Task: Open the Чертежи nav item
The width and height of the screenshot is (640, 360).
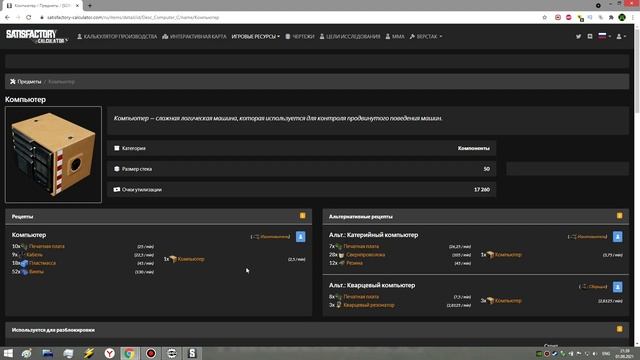Action: click(x=300, y=36)
